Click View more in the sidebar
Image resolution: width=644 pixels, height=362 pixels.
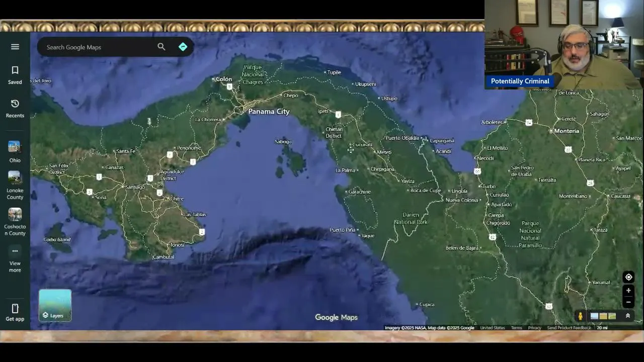pos(15,260)
